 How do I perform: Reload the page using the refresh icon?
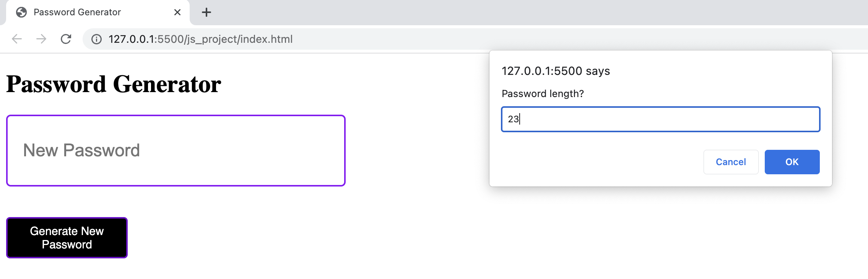[x=66, y=39]
